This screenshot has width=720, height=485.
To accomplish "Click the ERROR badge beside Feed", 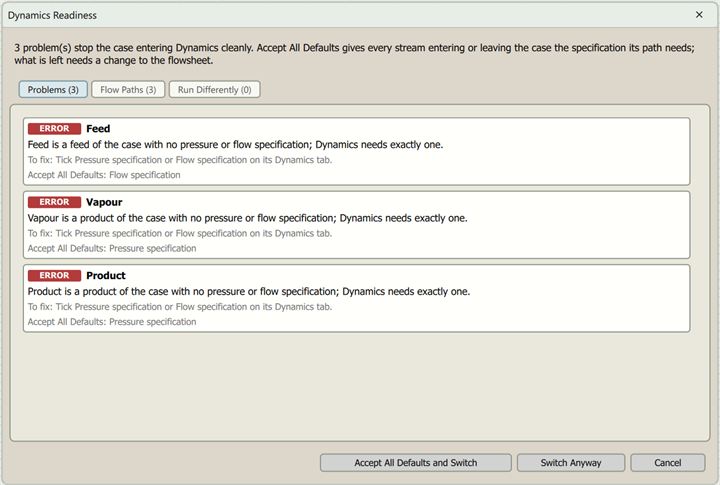I will coord(54,129).
